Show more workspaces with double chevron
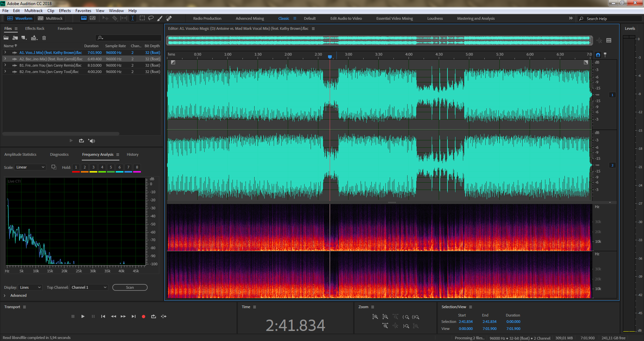The height and width of the screenshot is (341, 644). point(571,18)
